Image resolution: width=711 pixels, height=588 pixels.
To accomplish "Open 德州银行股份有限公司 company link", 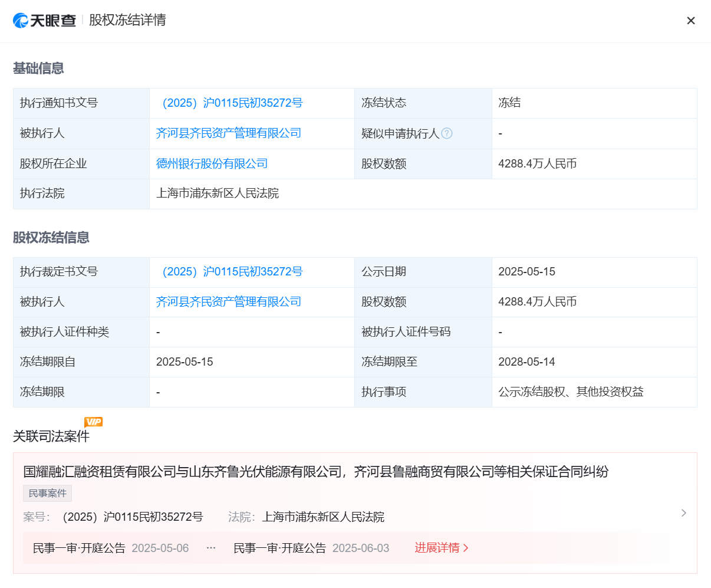I will click(212, 163).
